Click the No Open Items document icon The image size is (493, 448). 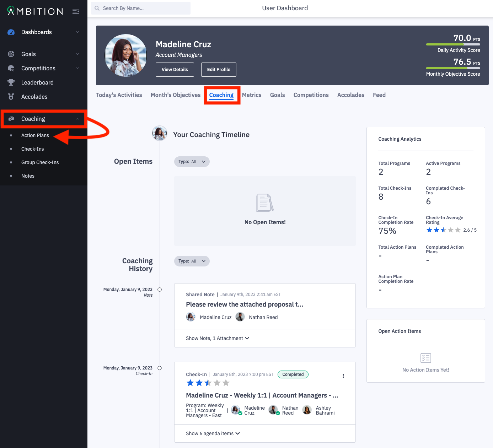pos(265,203)
